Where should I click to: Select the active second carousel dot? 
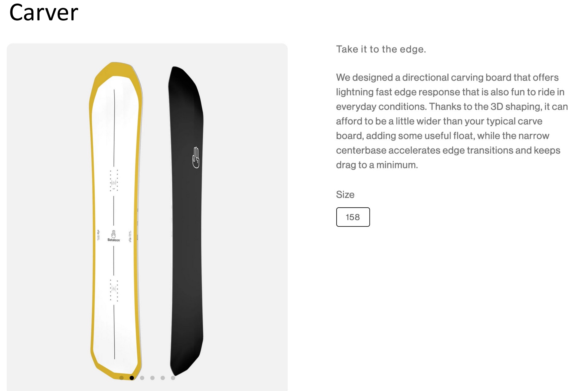pos(132,378)
